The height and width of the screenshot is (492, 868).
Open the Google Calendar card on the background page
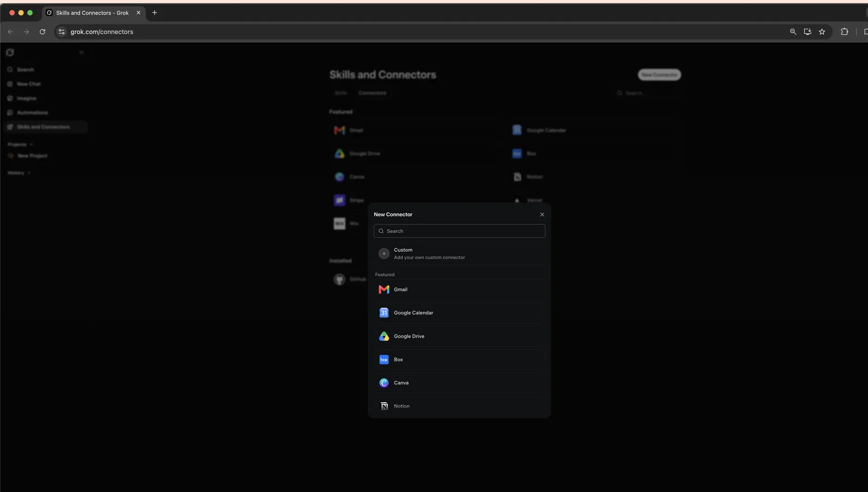pos(594,130)
